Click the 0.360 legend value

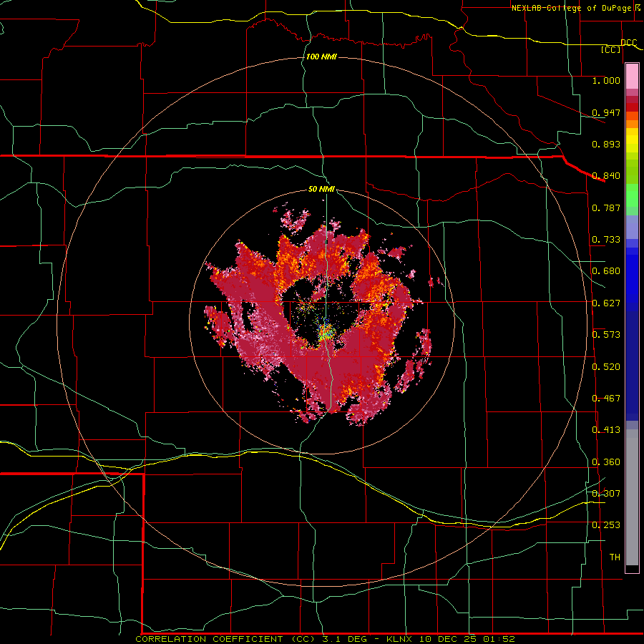(x=606, y=462)
